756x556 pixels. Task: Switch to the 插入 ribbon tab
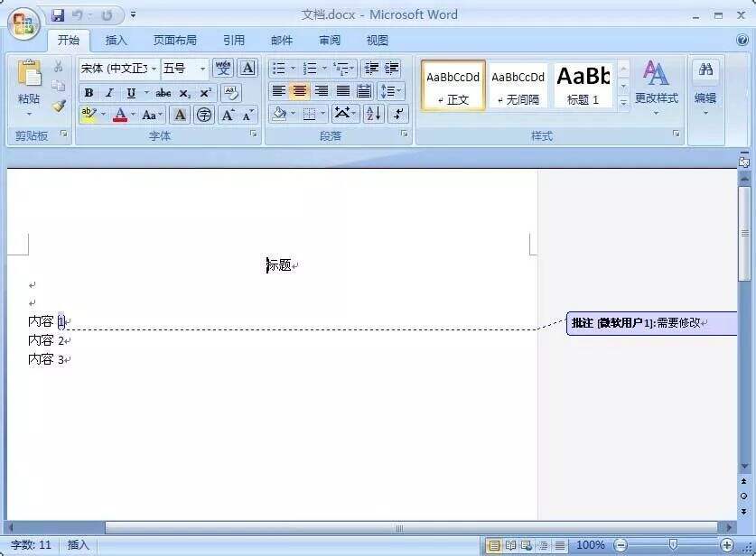pos(117,40)
